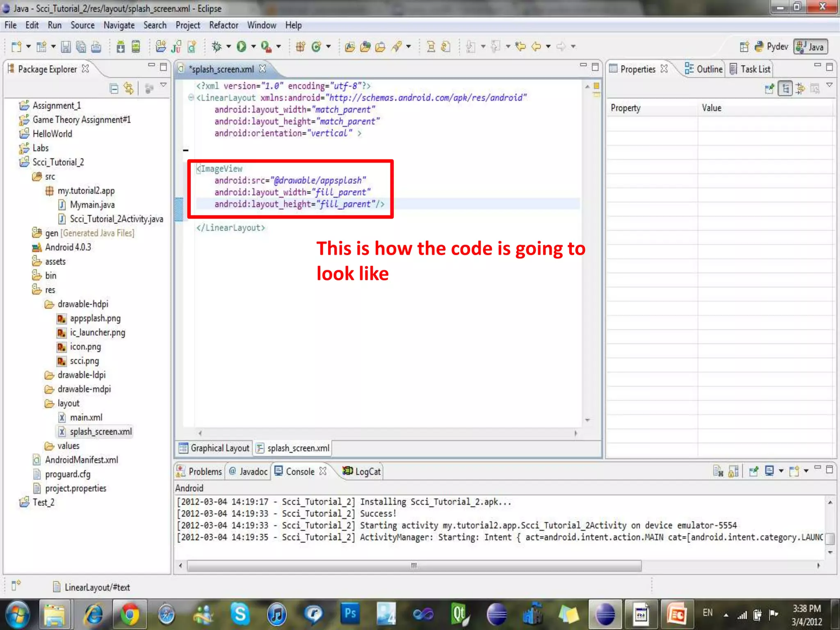Open the Android Virtual Device Manager icon

[136, 47]
